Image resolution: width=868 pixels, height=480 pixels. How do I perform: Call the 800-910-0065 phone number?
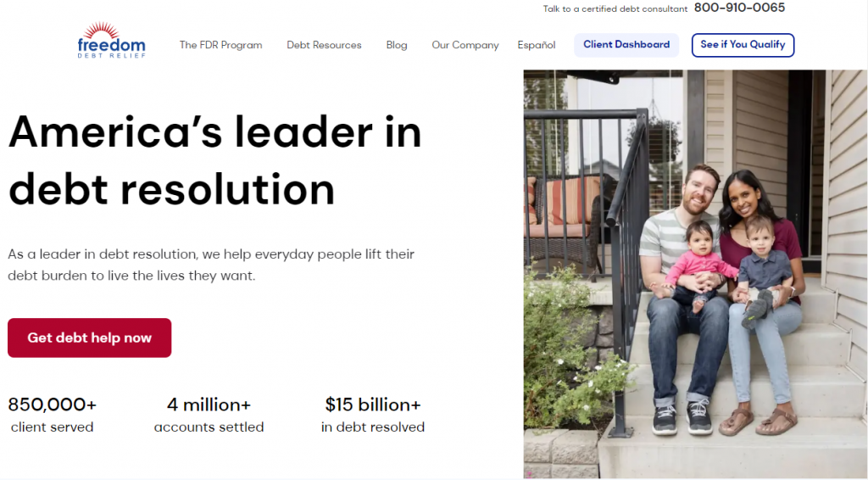(739, 8)
